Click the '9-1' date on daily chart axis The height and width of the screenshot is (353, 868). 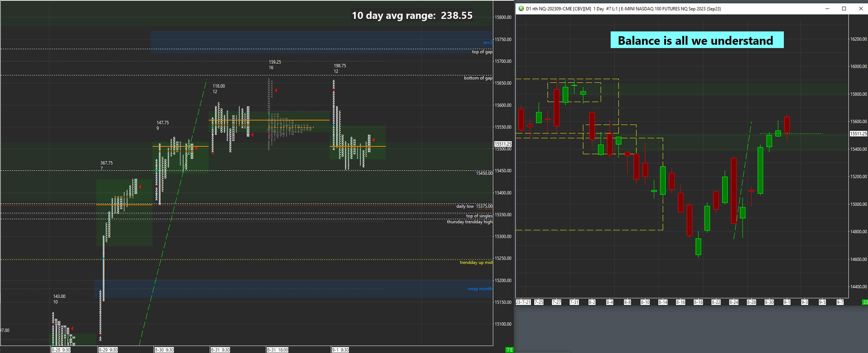(787, 302)
